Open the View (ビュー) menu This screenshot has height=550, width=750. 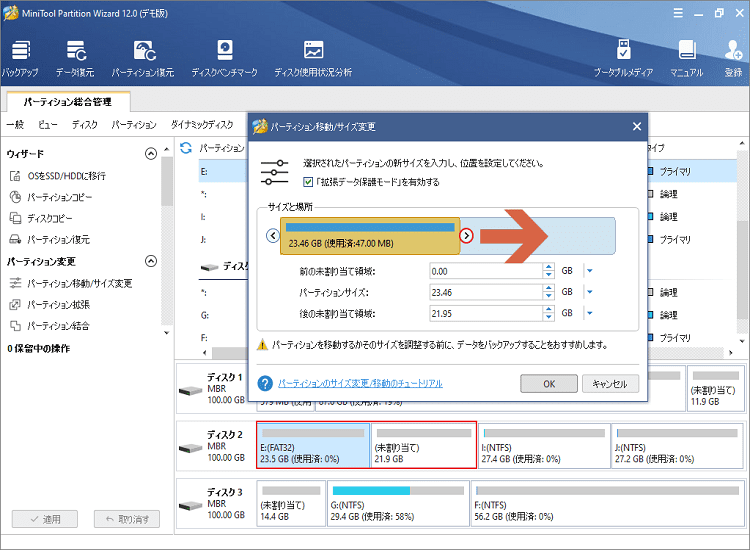[x=47, y=125]
